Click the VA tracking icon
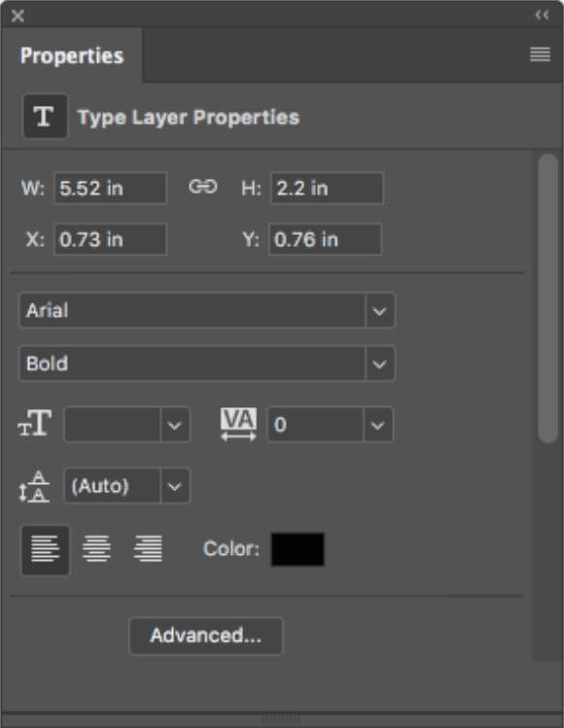Image resolution: width=564 pixels, height=728 pixels. pyautogui.click(x=238, y=424)
